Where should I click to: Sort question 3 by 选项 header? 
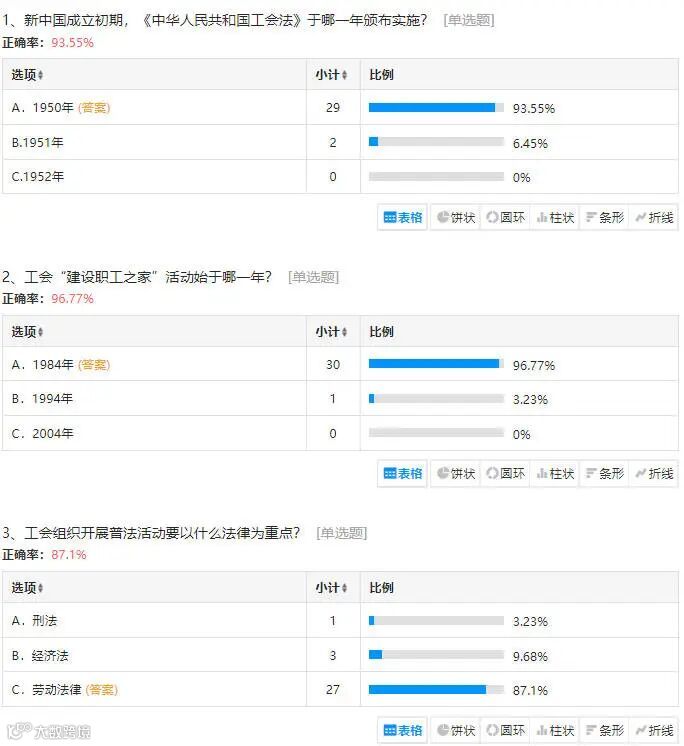click(27, 588)
